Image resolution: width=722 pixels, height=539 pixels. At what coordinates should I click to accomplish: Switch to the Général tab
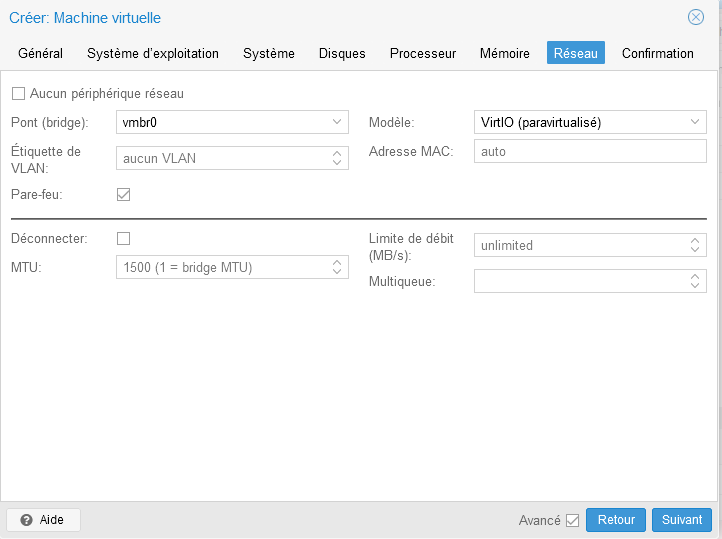pyautogui.click(x=40, y=53)
